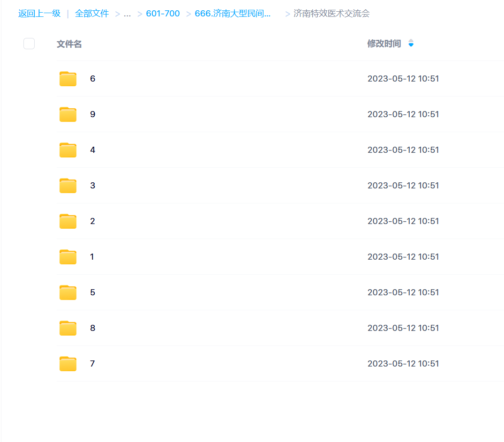Click 济南特效医术交流会 in breadcrumb
This screenshot has height=442, width=504.
(331, 14)
